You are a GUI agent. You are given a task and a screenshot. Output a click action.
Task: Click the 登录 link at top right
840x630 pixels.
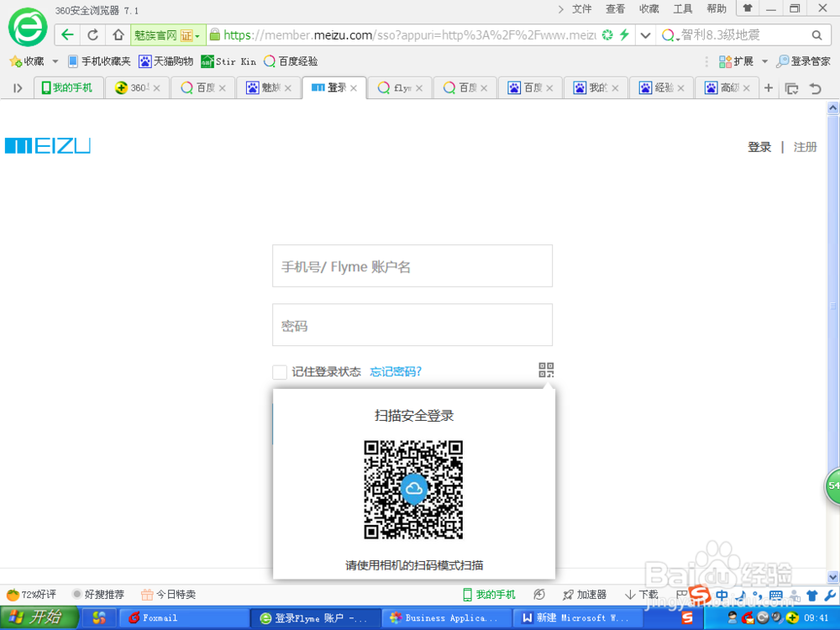[759, 147]
